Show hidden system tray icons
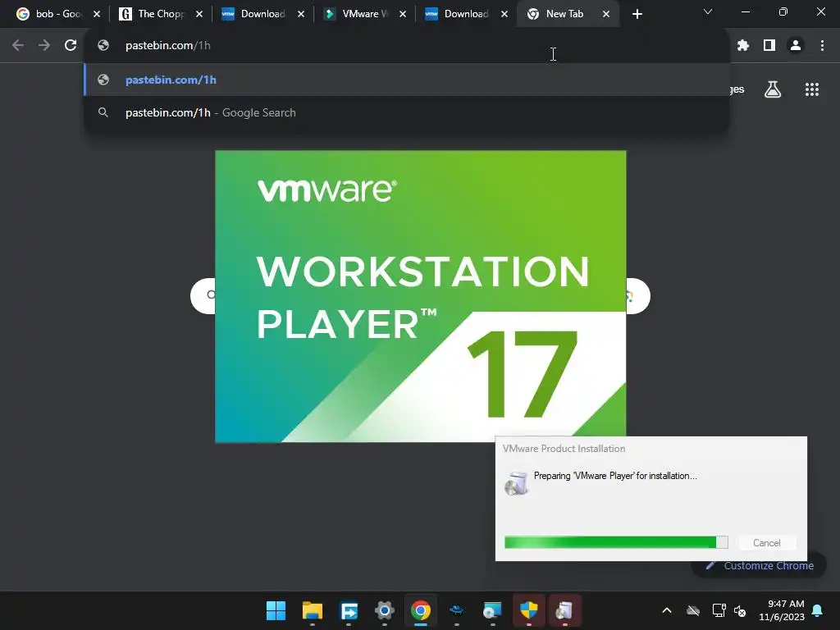840x630 pixels. tap(667, 610)
